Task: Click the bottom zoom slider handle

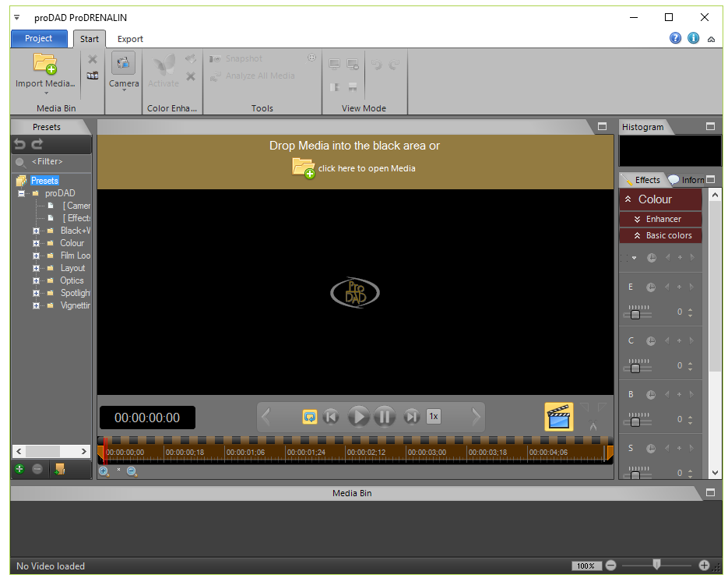Action: tap(656, 564)
